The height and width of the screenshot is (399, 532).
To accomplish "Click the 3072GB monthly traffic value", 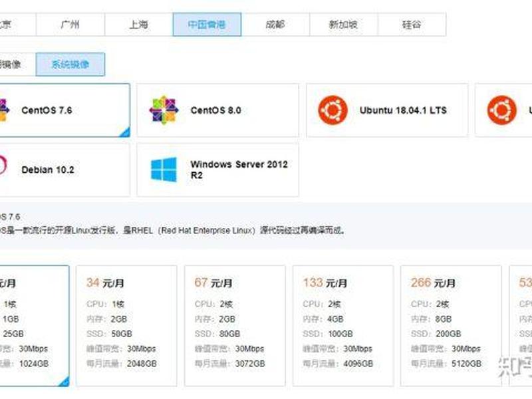I will pos(250,364).
